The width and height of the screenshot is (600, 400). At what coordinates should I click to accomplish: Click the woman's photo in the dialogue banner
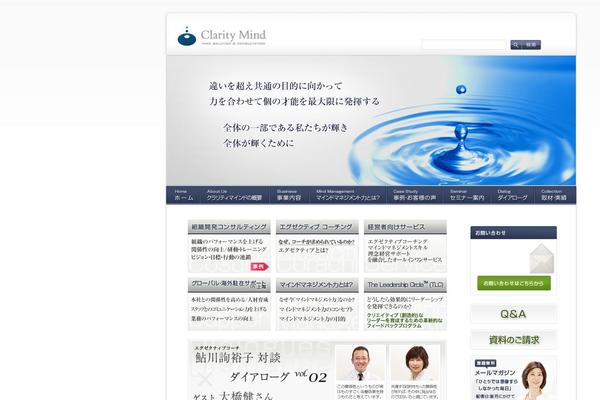[415, 363]
